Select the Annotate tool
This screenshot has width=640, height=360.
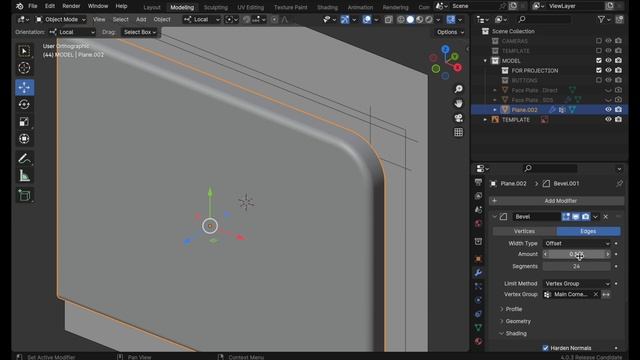click(24, 159)
